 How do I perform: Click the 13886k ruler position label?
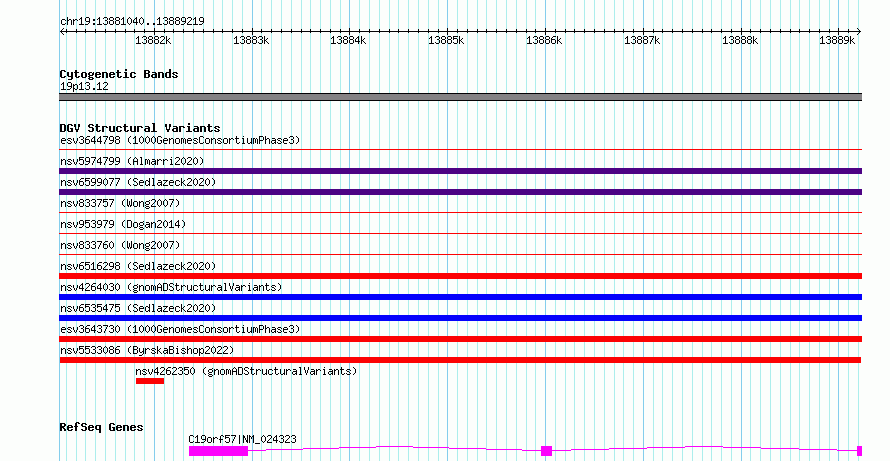click(x=544, y=40)
